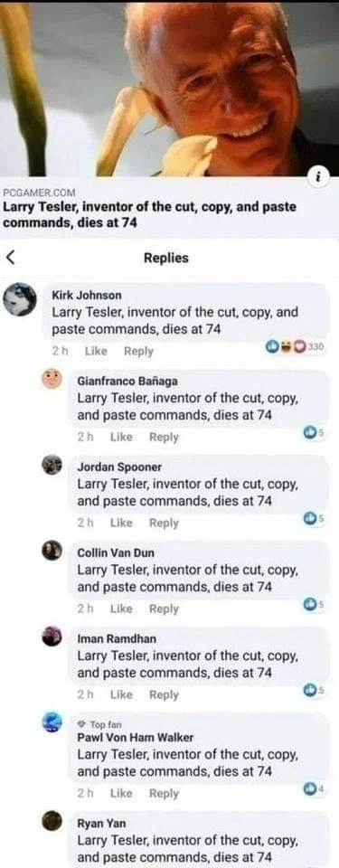339x868 pixels.
Task: Tap the back arrow beside Replies
Action: (10, 258)
